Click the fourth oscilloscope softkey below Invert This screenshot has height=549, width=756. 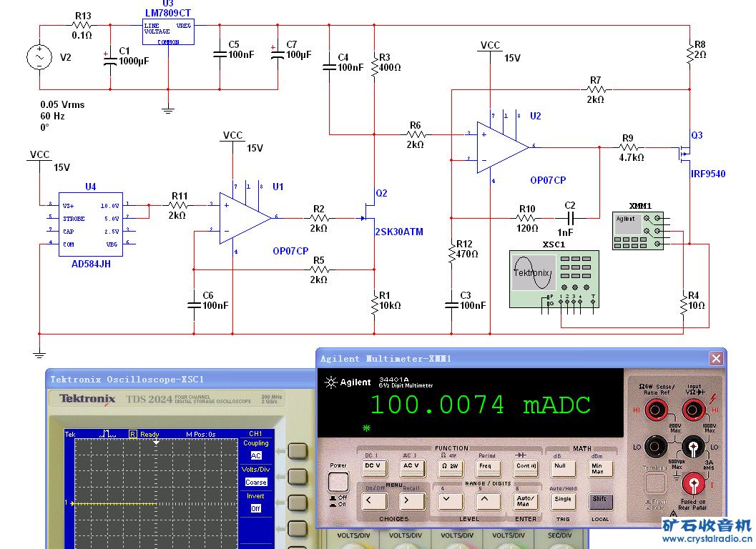tap(298, 529)
